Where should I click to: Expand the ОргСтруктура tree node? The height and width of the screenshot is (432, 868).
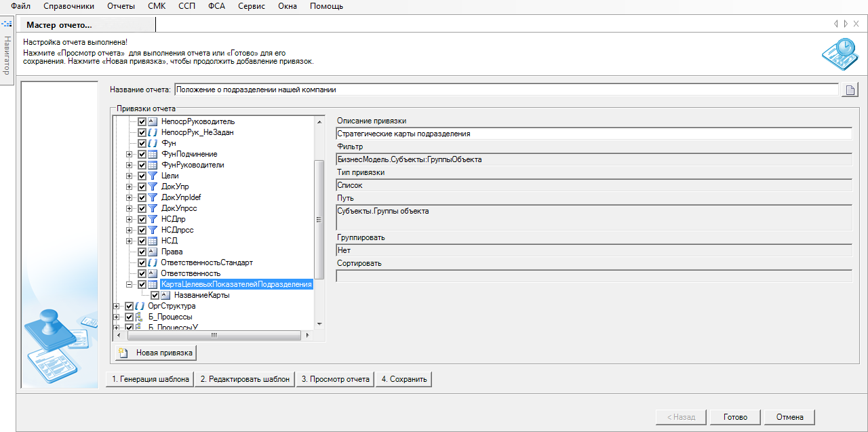[117, 306]
